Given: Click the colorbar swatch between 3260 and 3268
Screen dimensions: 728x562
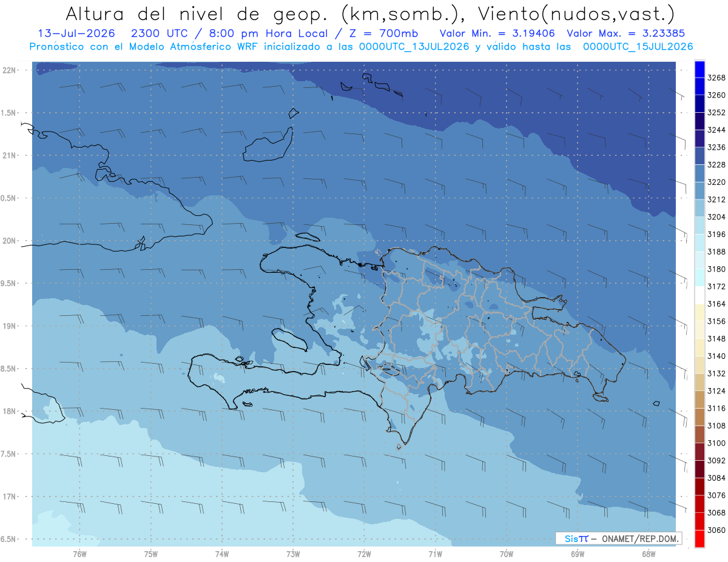Looking at the screenshot, I should 699,87.
